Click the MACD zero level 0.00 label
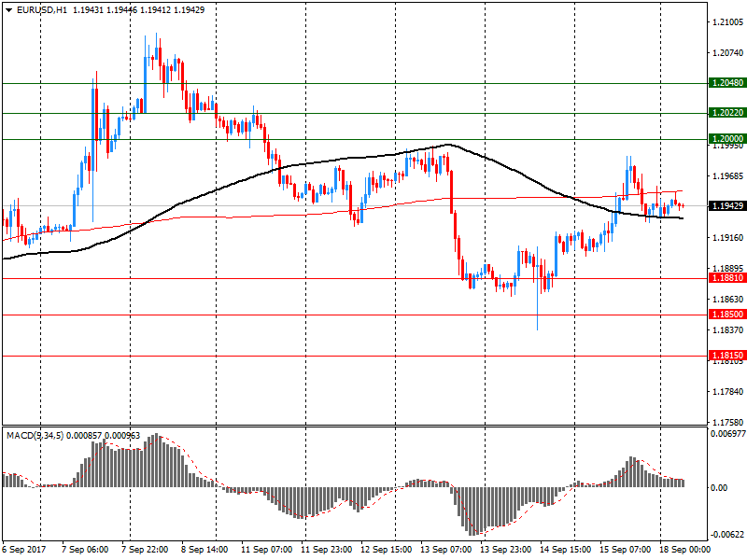Image resolution: width=747 pixels, height=560 pixels. click(x=719, y=487)
